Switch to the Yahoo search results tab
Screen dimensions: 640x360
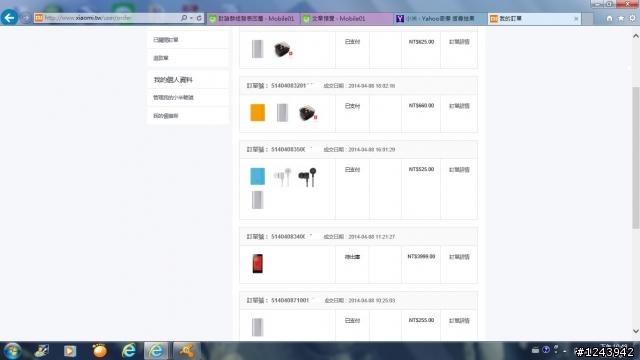(441, 18)
